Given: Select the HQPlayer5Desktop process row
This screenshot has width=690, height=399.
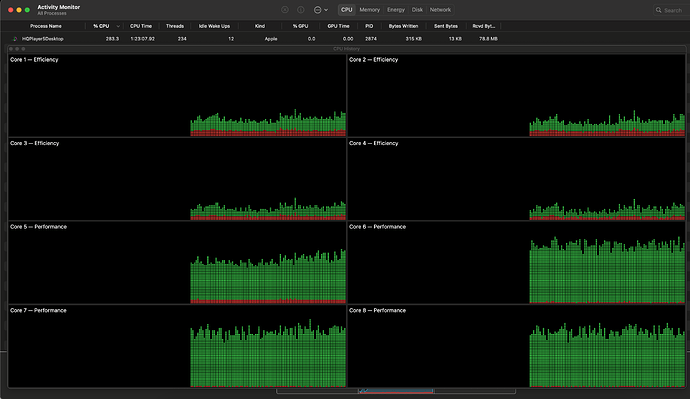Looking at the screenshot, I should click(345, 39).
